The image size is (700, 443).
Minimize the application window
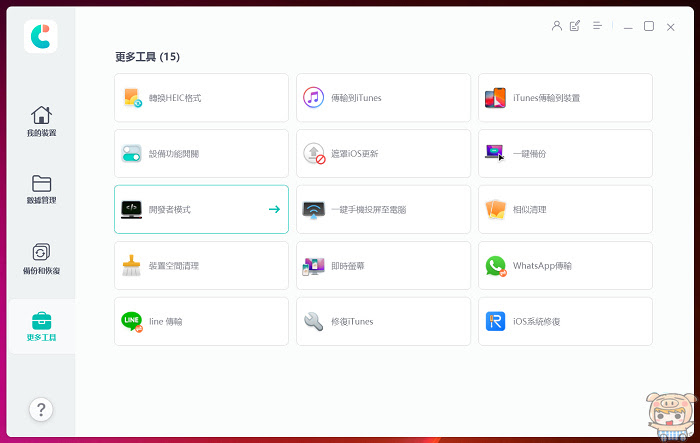coord(628,27)
